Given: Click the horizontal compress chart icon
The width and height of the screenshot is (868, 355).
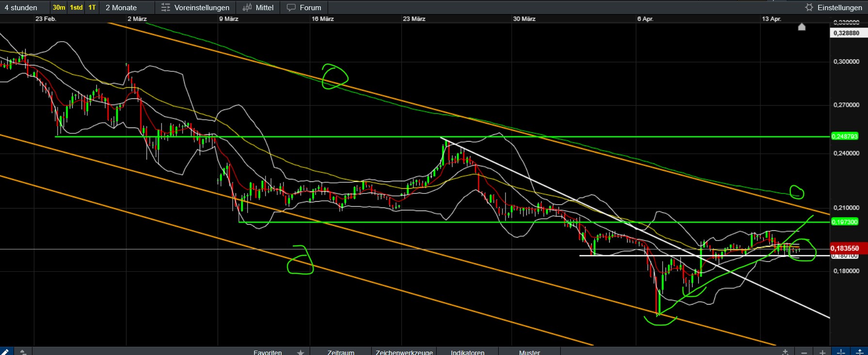Looking at the screenshot, I should tap(841, 352).
